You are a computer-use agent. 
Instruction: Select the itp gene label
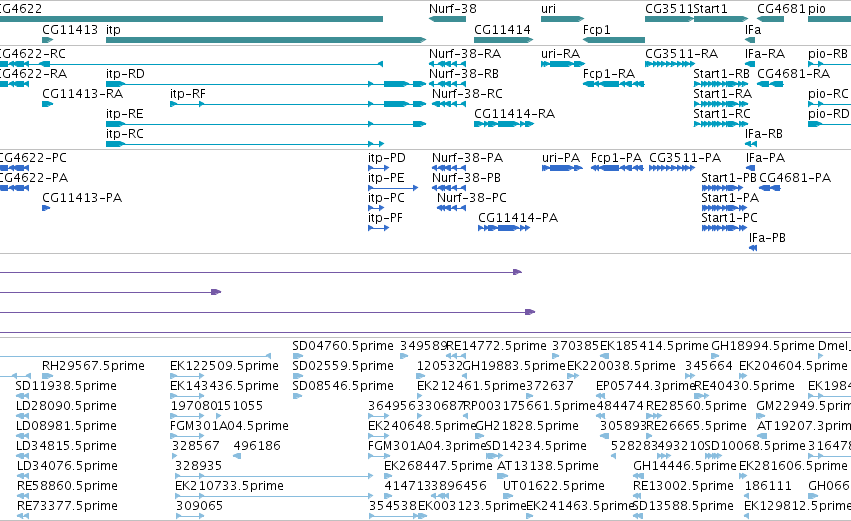tap(113, 29)
